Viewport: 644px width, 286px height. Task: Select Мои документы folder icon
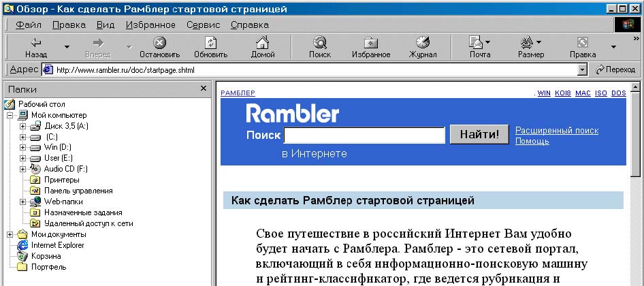pyautogui.click(x=22, y=234)
